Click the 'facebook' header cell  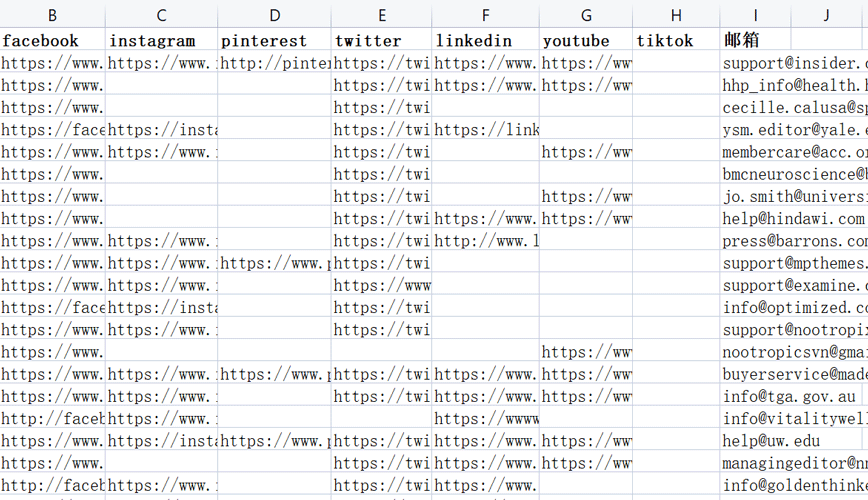coord(52,41)
